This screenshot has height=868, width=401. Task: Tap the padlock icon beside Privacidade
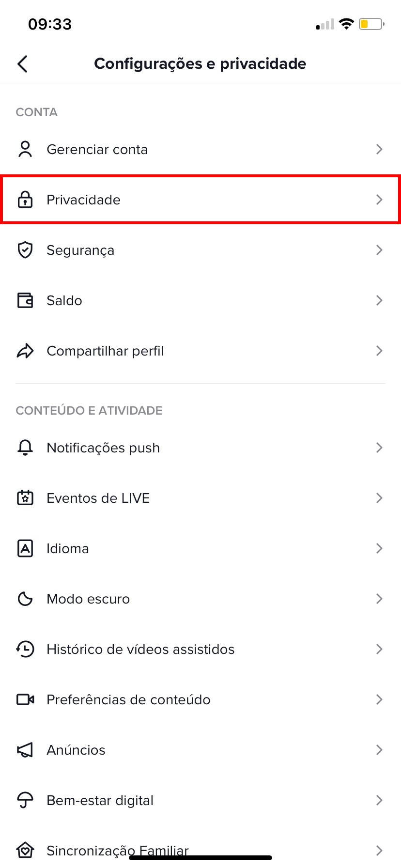tap(25, 200)
